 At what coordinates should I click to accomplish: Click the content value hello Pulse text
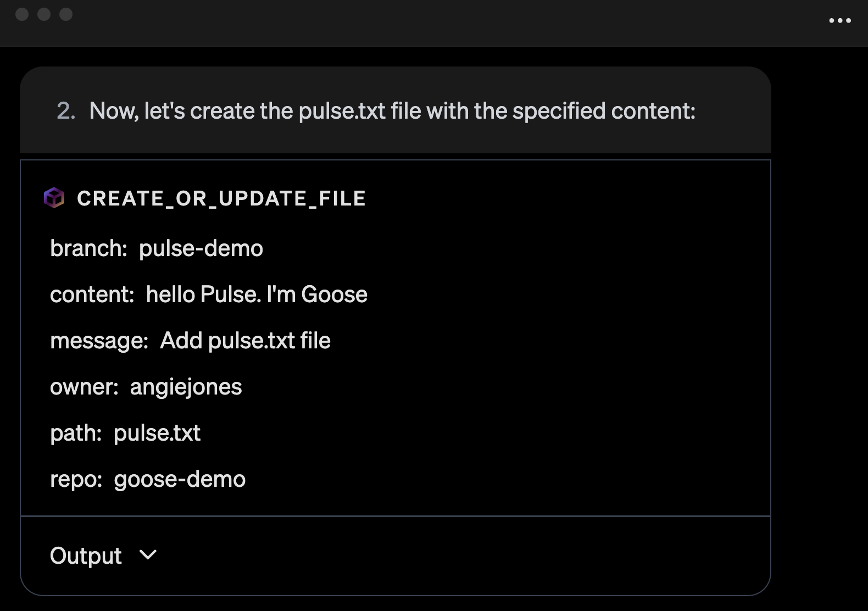pos(257,295)
